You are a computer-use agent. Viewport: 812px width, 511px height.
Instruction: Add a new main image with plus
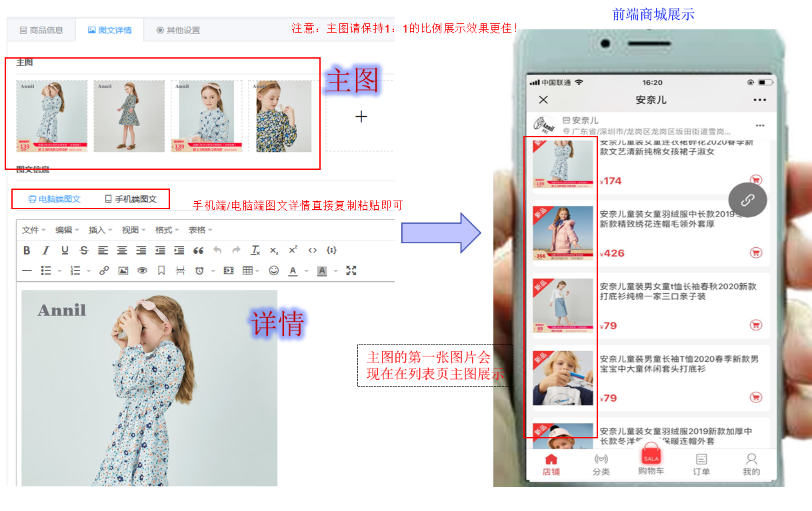click(361, 117)
